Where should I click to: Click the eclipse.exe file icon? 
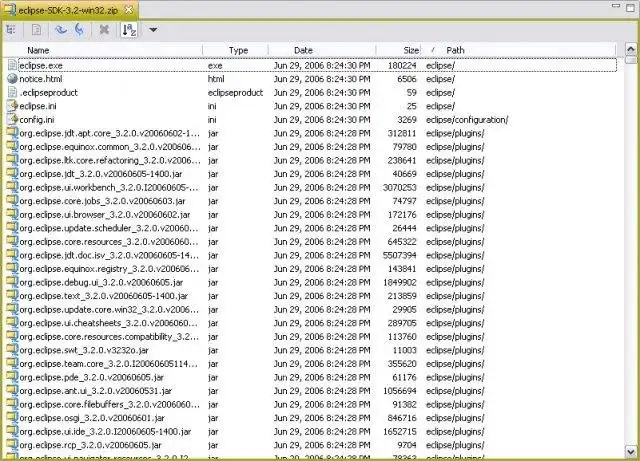[13, 65]
